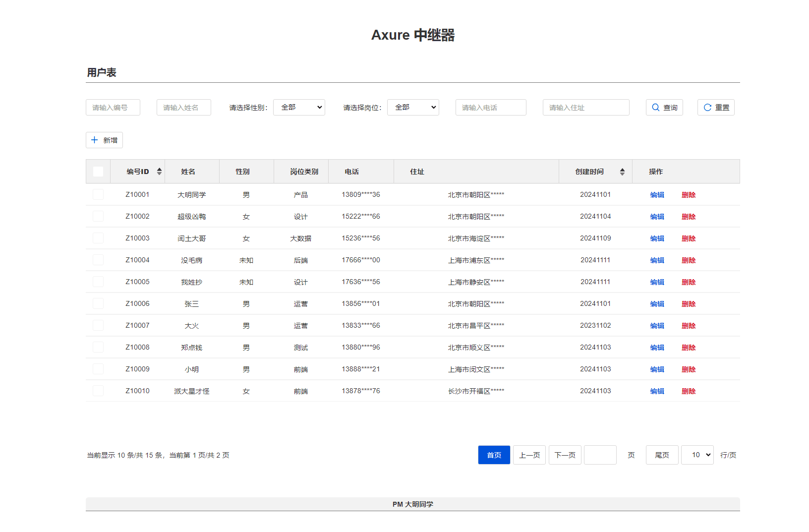Click the 新增 add button

click(104, 140)
